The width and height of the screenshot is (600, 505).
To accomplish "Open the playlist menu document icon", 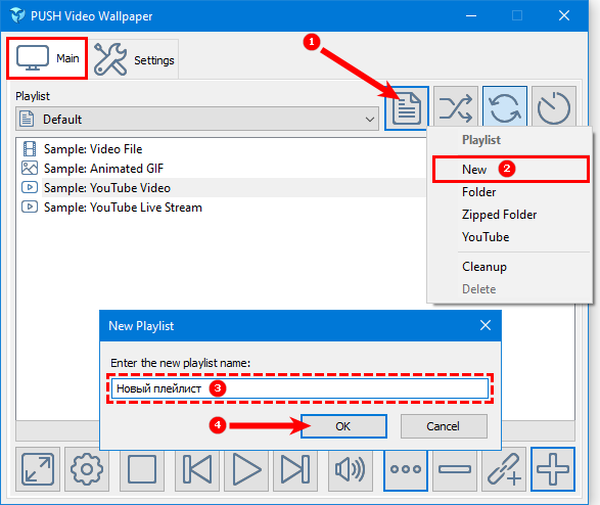I will (x=407, y=109).
